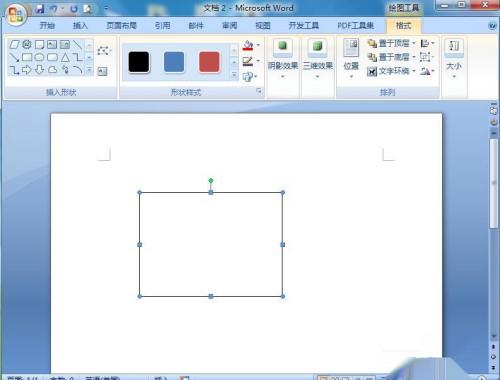
Task: Click the green rotation handle of rectangle
Action: tap(211, 181)
